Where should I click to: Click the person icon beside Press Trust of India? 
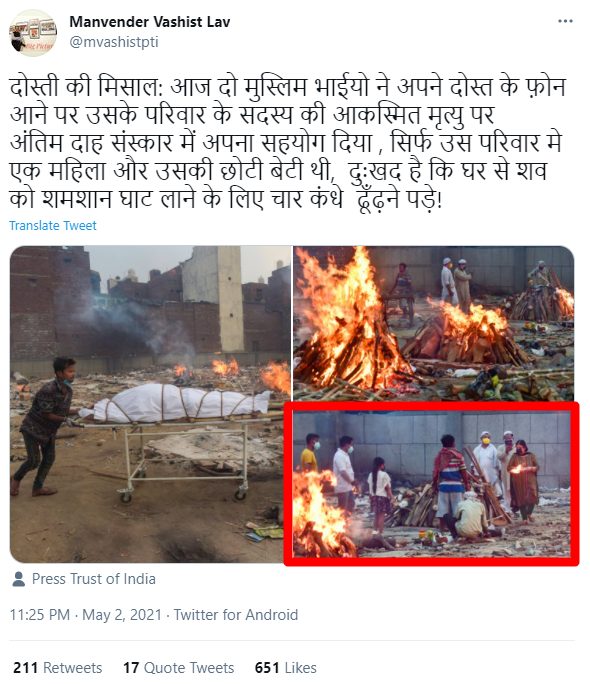(x=19, y=579)
